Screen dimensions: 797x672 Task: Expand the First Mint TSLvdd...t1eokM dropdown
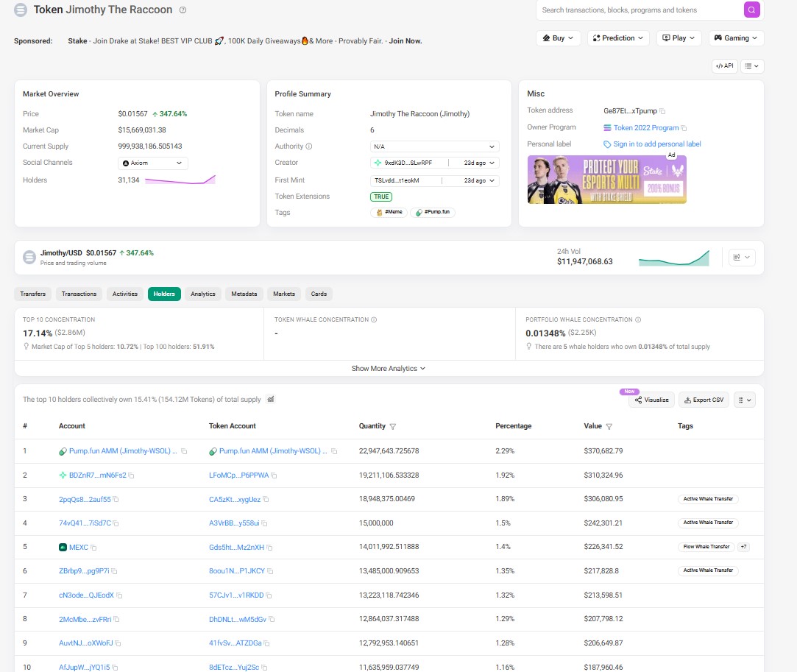[435, 180]
